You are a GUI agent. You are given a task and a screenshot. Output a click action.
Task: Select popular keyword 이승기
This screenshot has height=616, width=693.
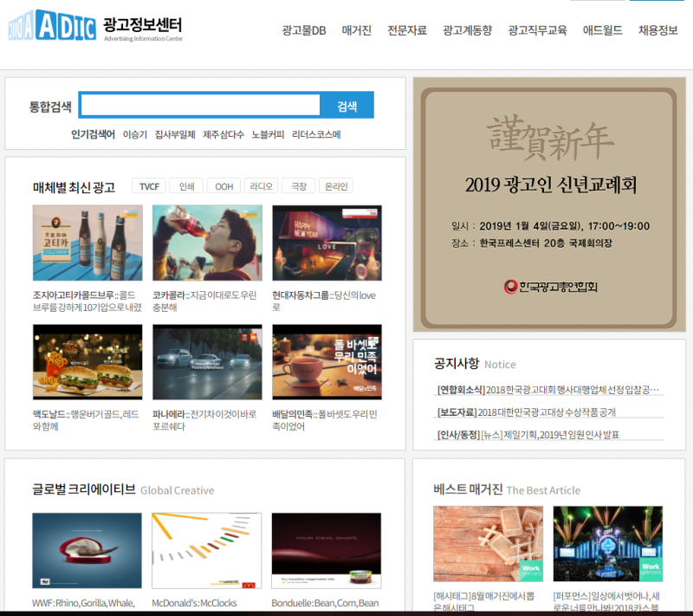pos(135,134)
